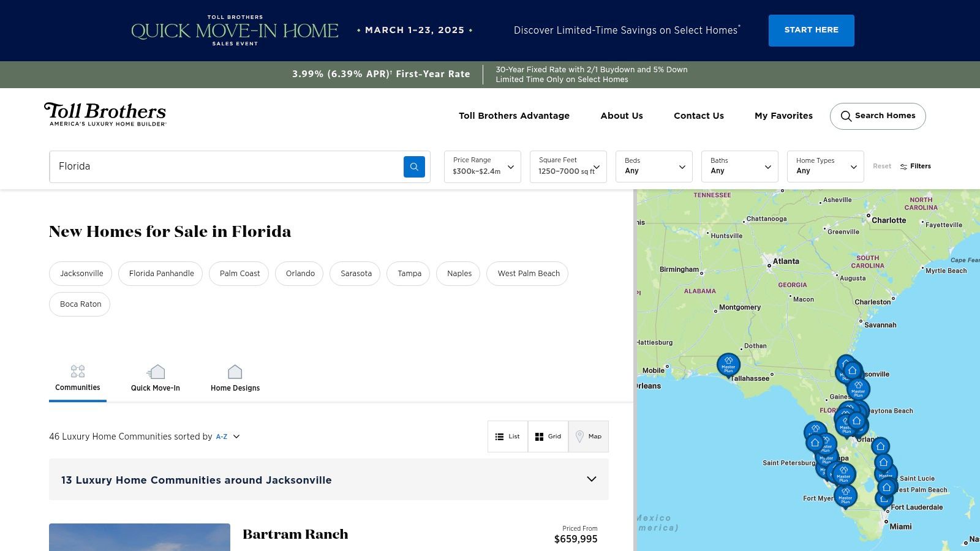Viewport: 980px width, 551px height.
Task: Open Toll Brothers Advantage menu
Action: click(514, 116)
